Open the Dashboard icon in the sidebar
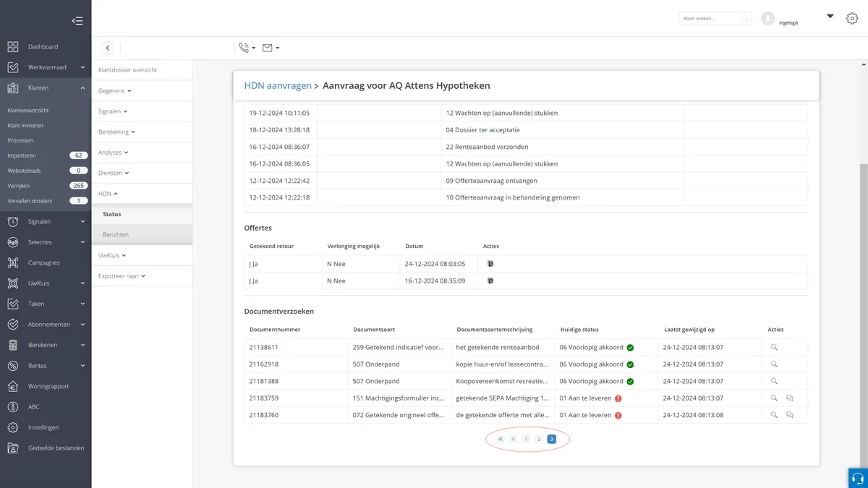This screenshot has height=488, width=868. pos(13,47)
